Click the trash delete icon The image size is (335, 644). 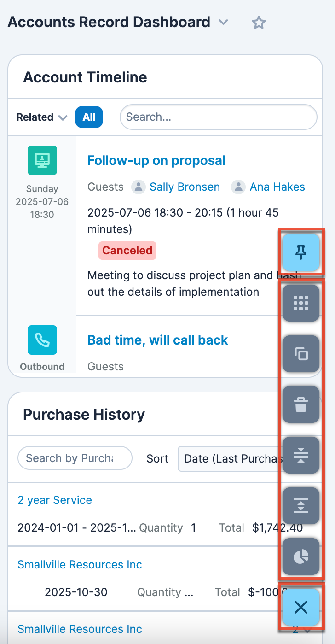click(300, 404)
